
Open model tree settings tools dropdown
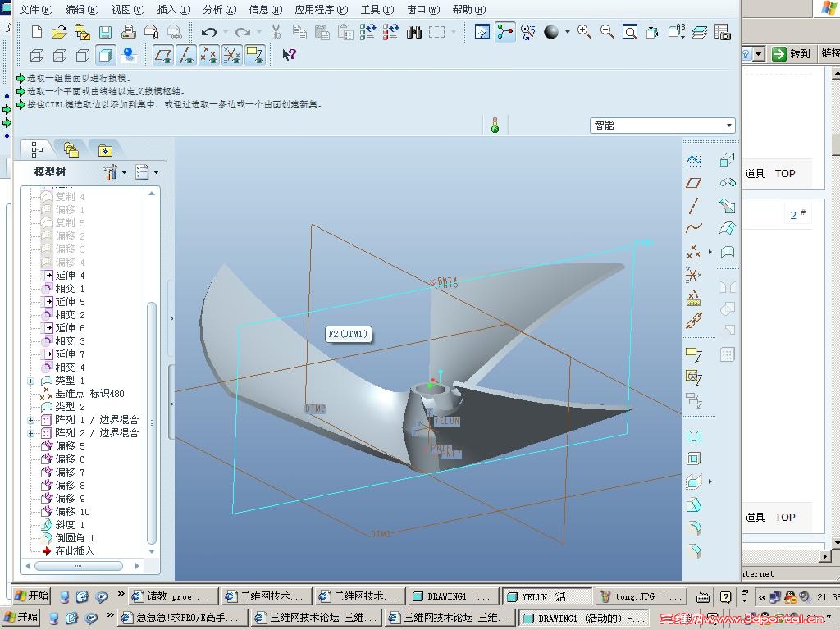pyautogui.click(x=114, y=172)
